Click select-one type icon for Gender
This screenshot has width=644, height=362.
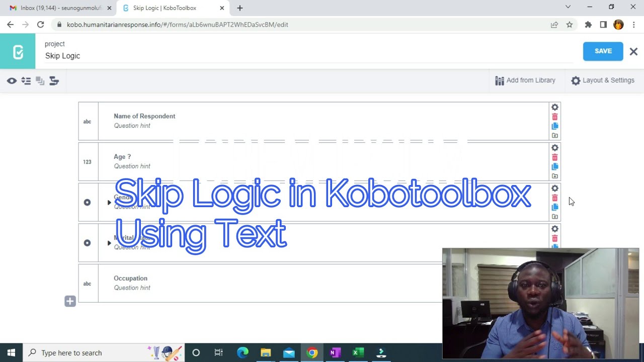(88, 202)
